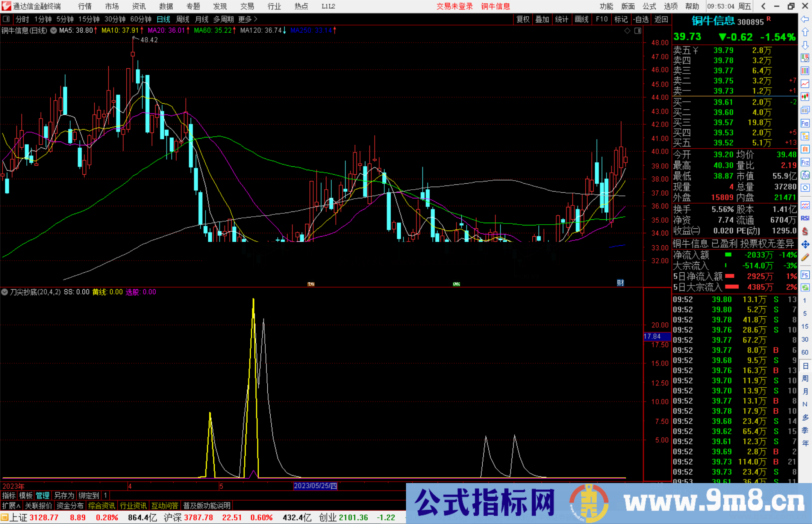Collapse the 扩展 extension panel
This screenshot has height=524, width=812.
tap(10, 506)
